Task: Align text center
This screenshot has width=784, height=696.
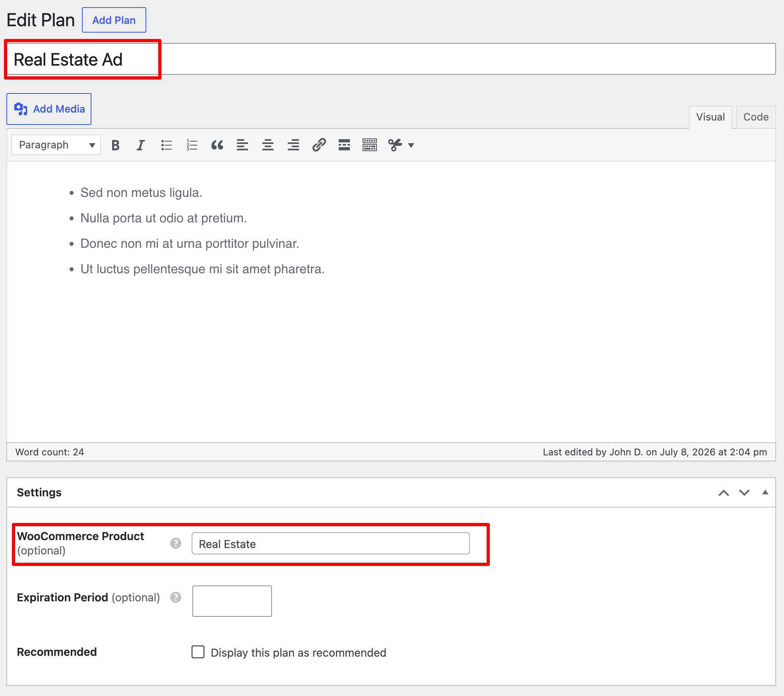Action: 268,145
